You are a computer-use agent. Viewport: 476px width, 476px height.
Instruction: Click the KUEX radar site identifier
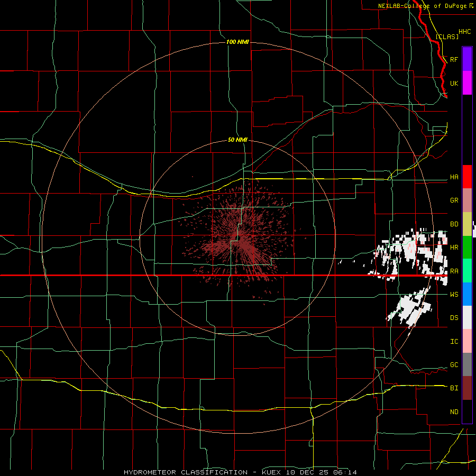[272, 472]
